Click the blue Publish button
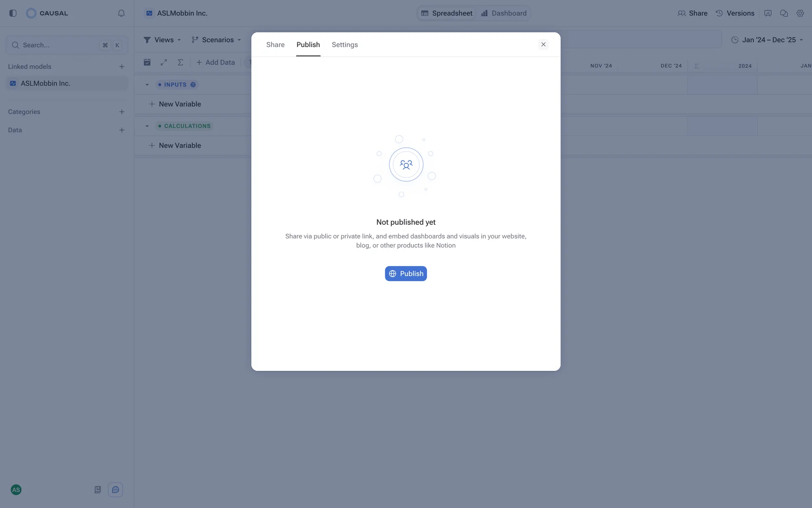Image resolution: width=812 pixels, height=508 pixels. (406, 273)
